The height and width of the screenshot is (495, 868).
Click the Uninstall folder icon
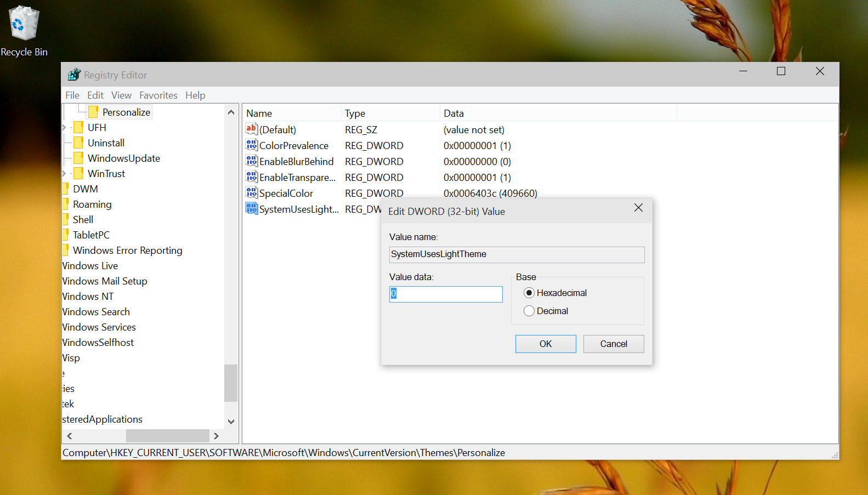click(x=78, y=143)
